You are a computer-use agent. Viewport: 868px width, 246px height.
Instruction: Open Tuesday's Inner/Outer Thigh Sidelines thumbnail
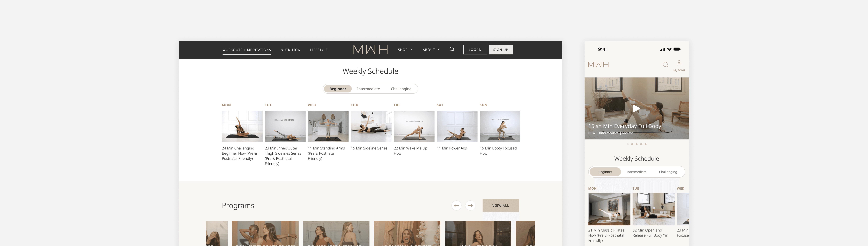coord(285,127)
